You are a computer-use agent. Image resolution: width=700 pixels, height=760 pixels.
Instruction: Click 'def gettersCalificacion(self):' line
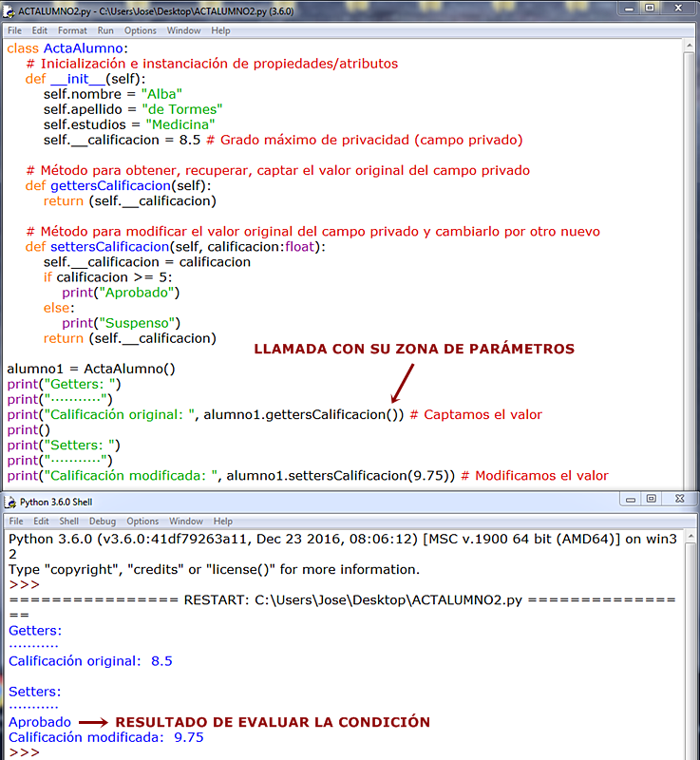(118, 185)
